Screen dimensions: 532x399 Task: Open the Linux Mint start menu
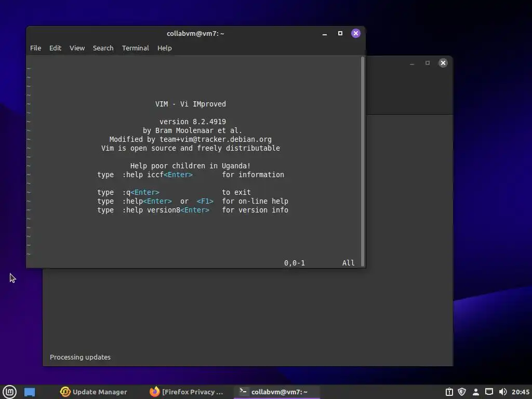pos(9,392)
